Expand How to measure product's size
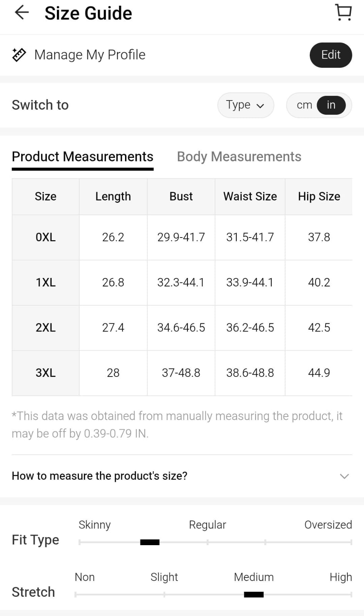 tap(100, 476)
